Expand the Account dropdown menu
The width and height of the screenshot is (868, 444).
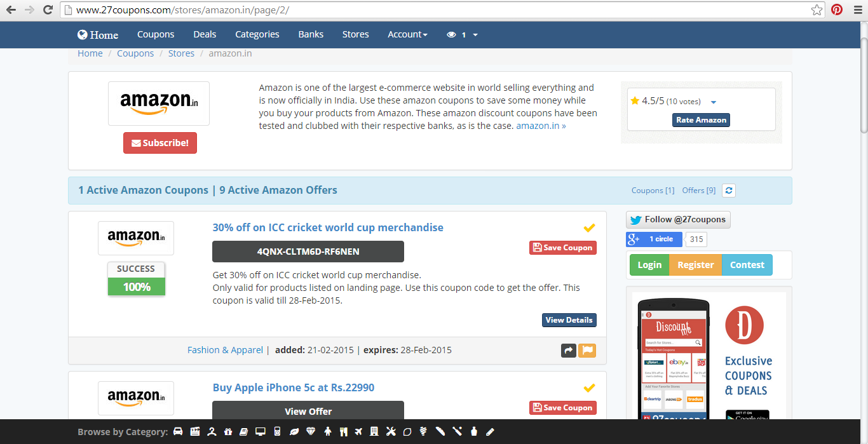coord(407,34)
